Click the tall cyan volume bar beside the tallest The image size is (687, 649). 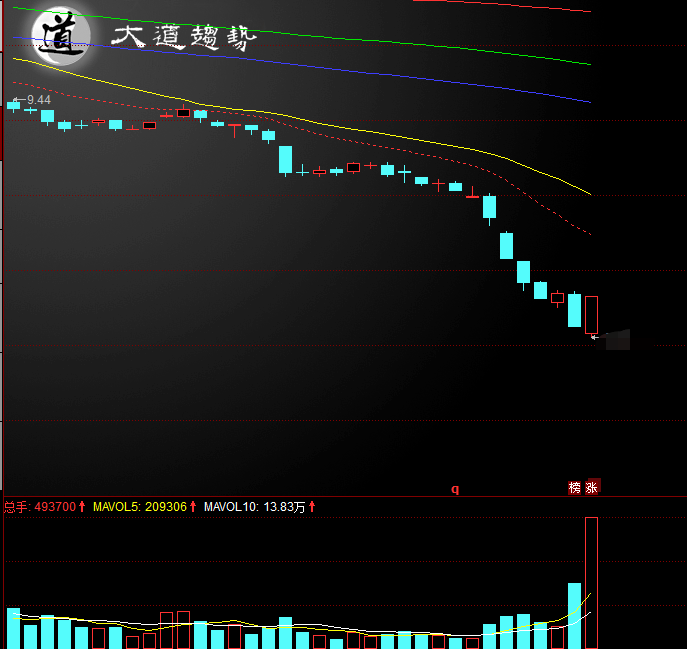pyautogui.click(x=574, y=615)
